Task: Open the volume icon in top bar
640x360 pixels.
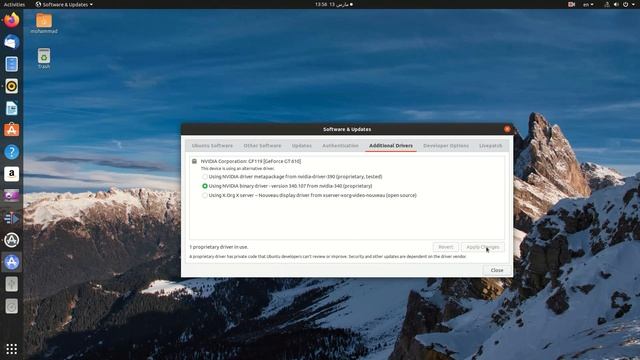Action: tap(616, 4)
